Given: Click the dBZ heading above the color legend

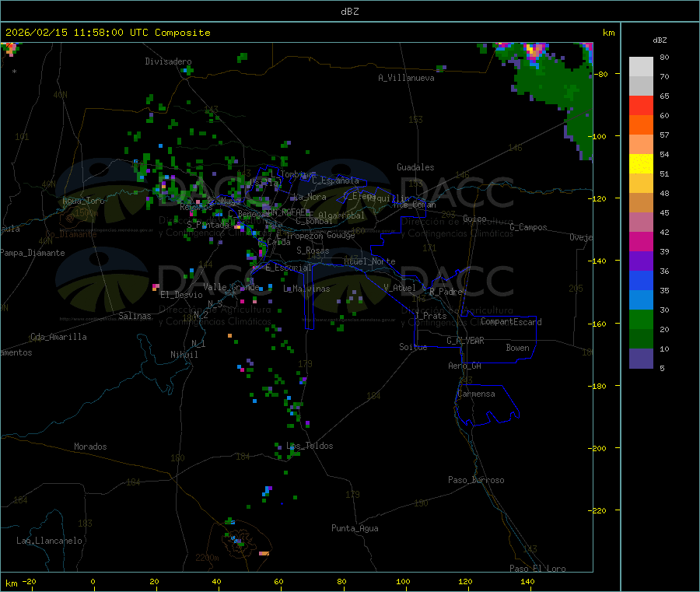Looking at the screenshot, I should point(660,40).
